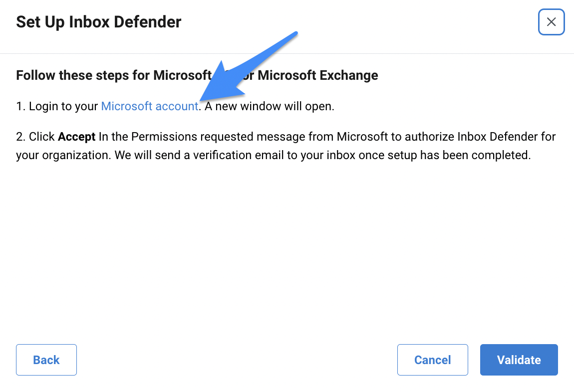Screen dimensions: 574x392
Task: Click the 'Login to your' text
Action: tap(63, 106)
